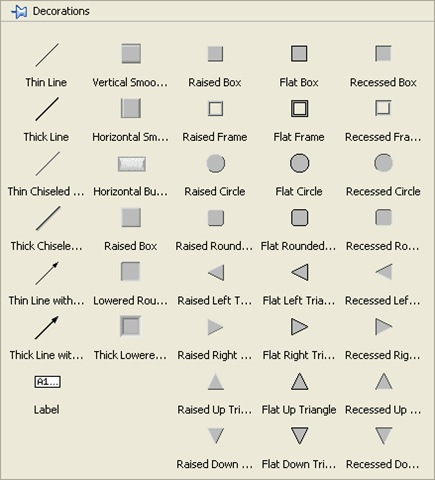Choose the Flat Down Triangle icon
Image resolution: width=435 pixels, height=480 pixels.
click(x=299, y=436)
